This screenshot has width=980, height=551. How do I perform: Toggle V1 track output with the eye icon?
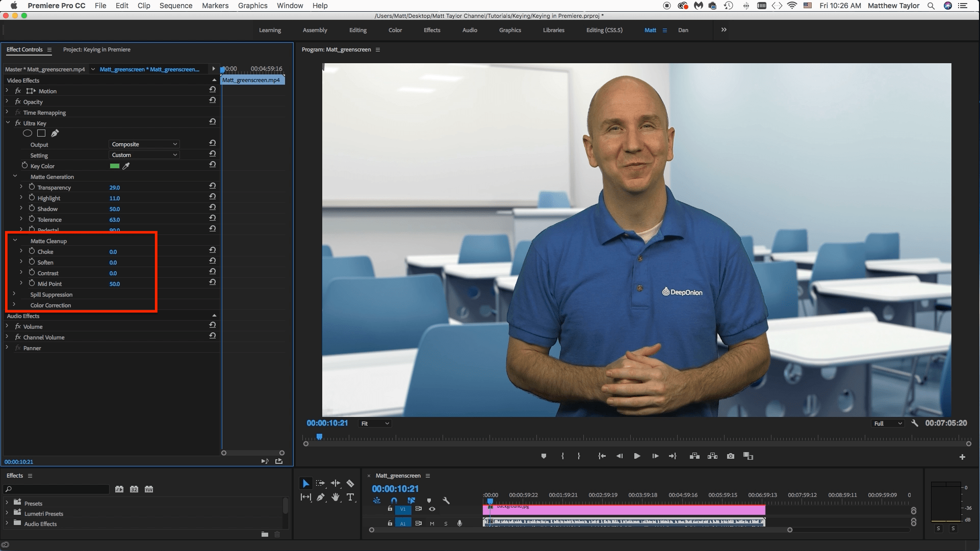432,509
